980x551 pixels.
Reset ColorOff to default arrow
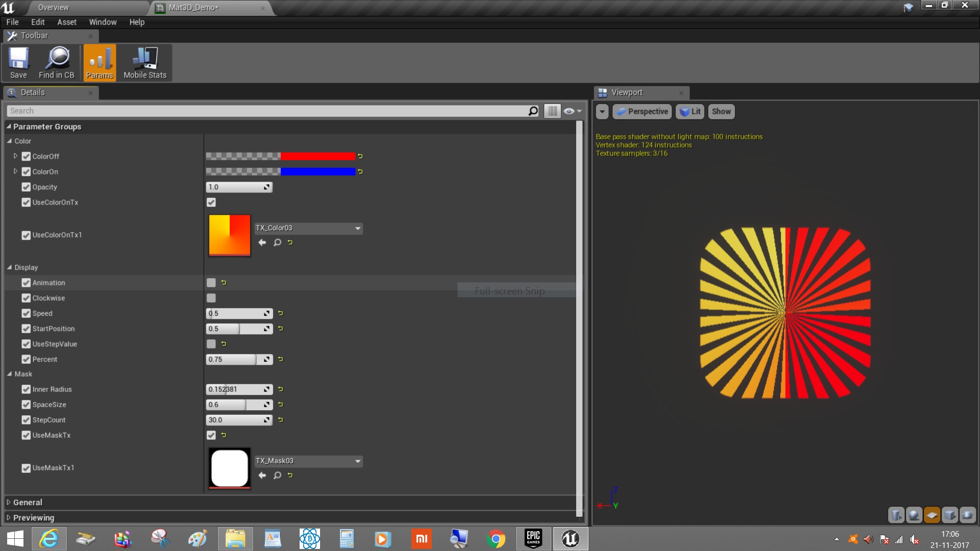[x=360, y=156]
